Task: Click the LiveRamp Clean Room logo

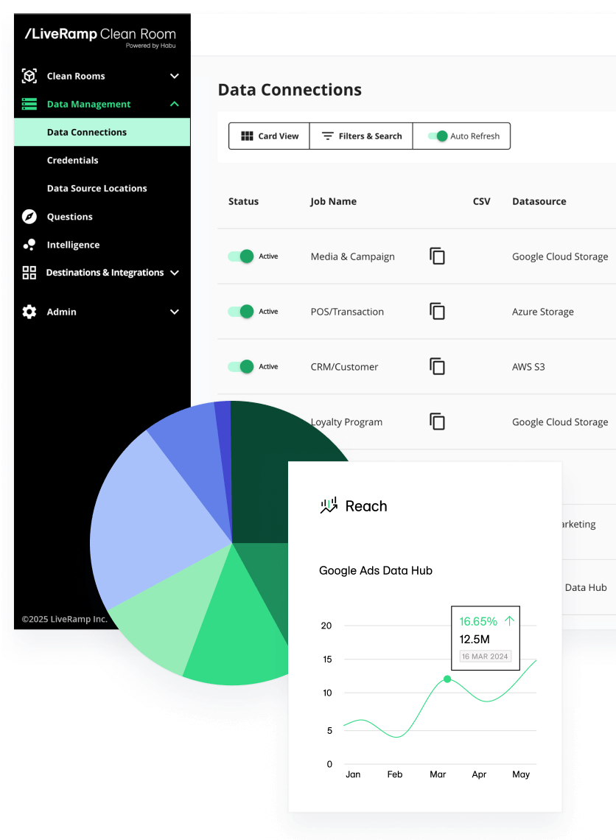Action: tap(100, 37)
